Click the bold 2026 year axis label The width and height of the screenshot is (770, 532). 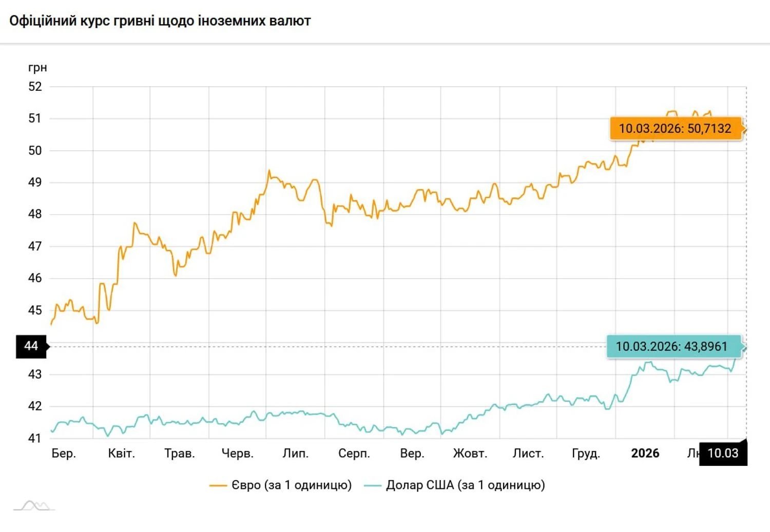click(645, 454)
